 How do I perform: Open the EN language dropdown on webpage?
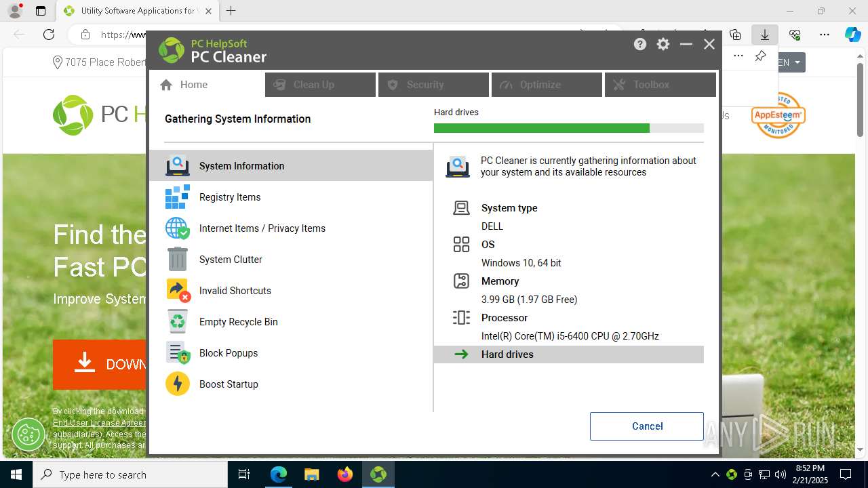pos(791,62)
